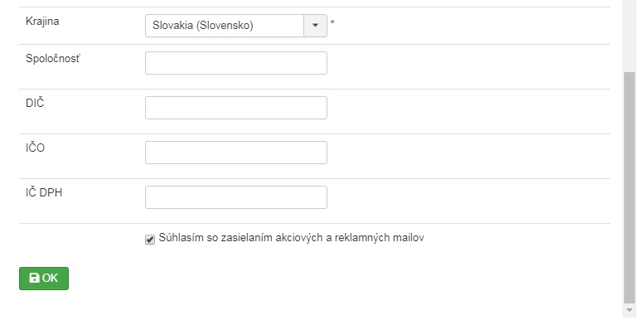The width and height of the screenshot is (644, 320).
Task: Click the Krajina field label
Action: pyautogui.click(x=42, y=22)
